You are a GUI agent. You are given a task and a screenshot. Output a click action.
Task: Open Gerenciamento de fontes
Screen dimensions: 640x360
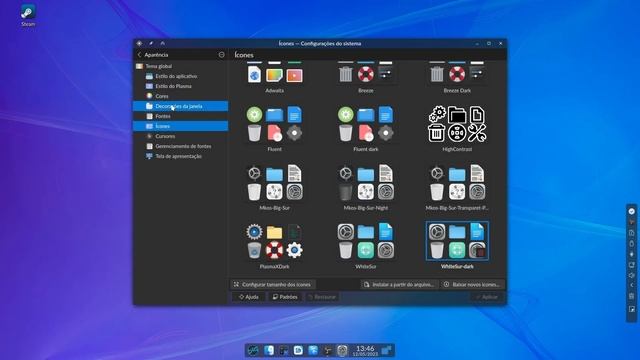pyautogui.click(x=180, y=146)
